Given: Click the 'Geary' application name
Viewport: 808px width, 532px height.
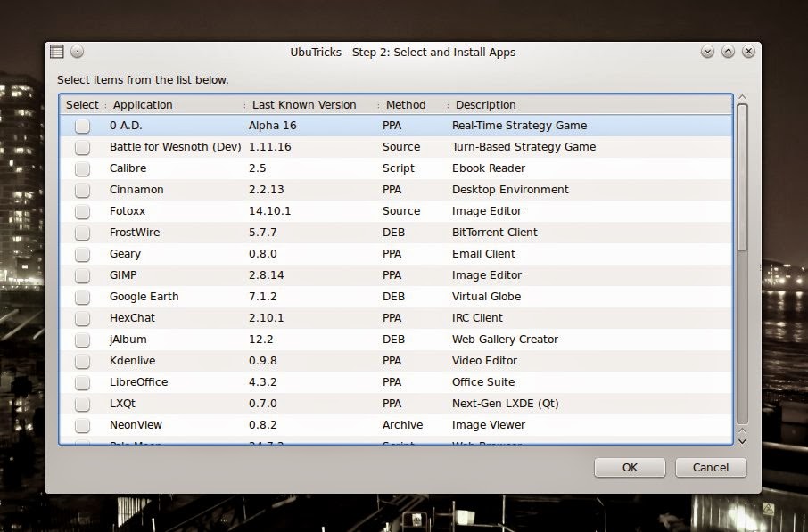Looking at the screenshot, I should tap(125, 254).
